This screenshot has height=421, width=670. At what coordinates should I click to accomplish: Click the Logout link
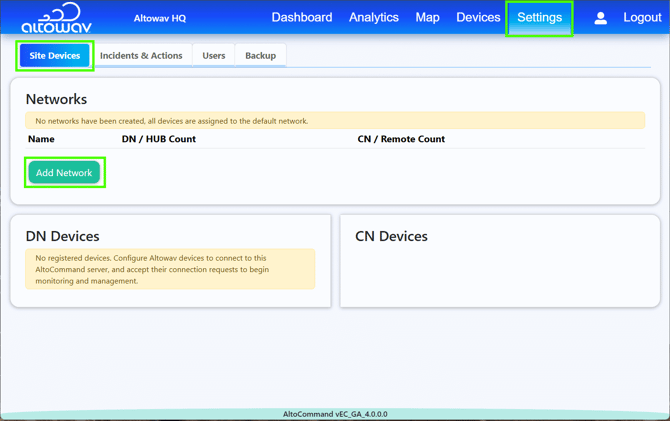[642, 18]
